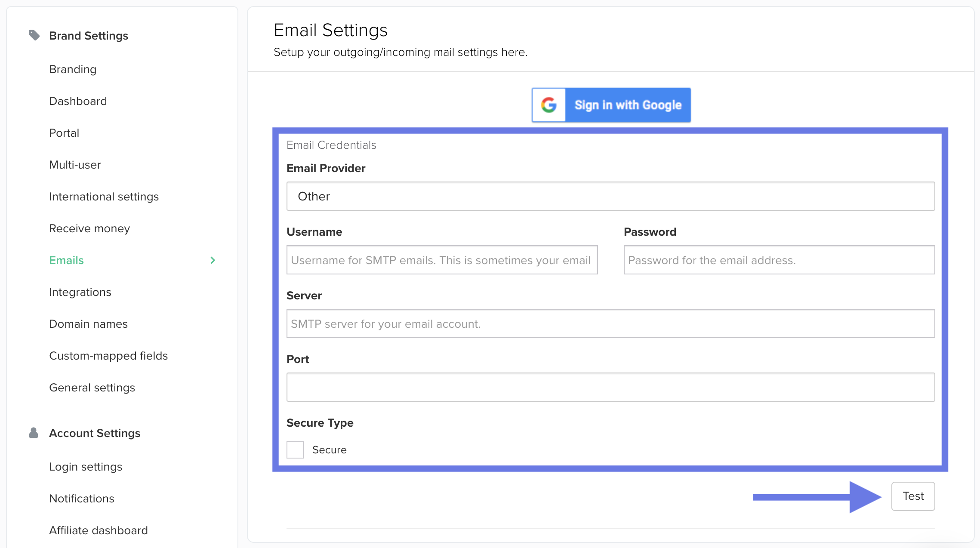Go to Notifications settings
This screenshot has height=548, width=980.
pos(82,499)
